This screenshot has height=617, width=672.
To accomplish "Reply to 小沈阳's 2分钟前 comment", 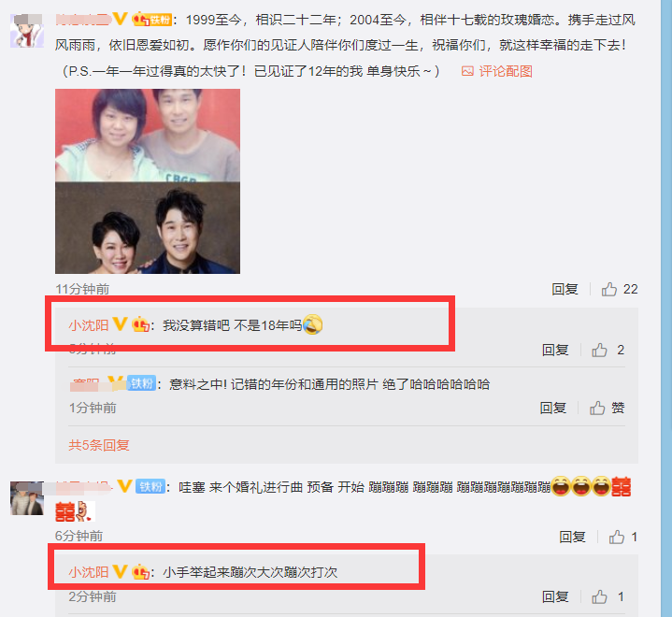I will (x=555, y=596).
